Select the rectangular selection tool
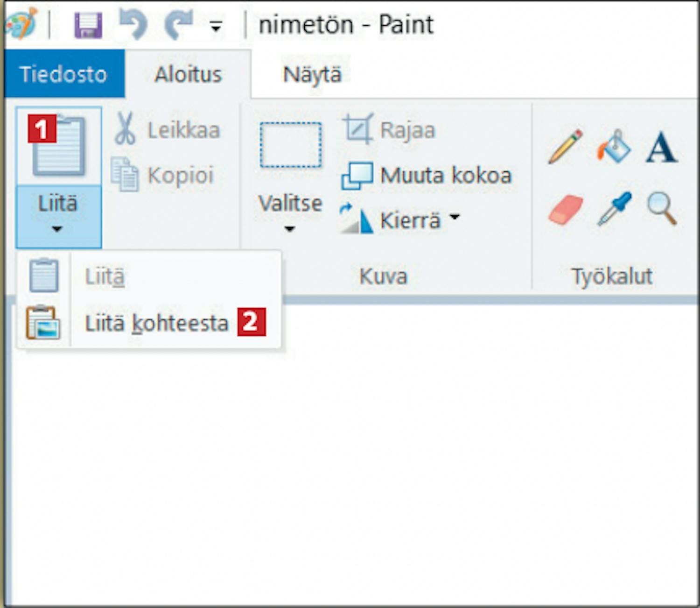 (290, 145)
